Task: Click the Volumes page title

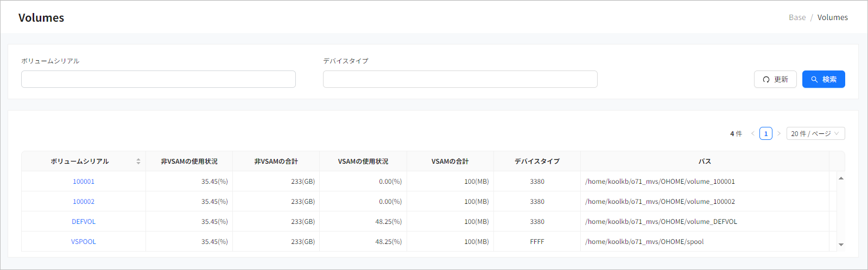Action: click(x=41, y=17)
